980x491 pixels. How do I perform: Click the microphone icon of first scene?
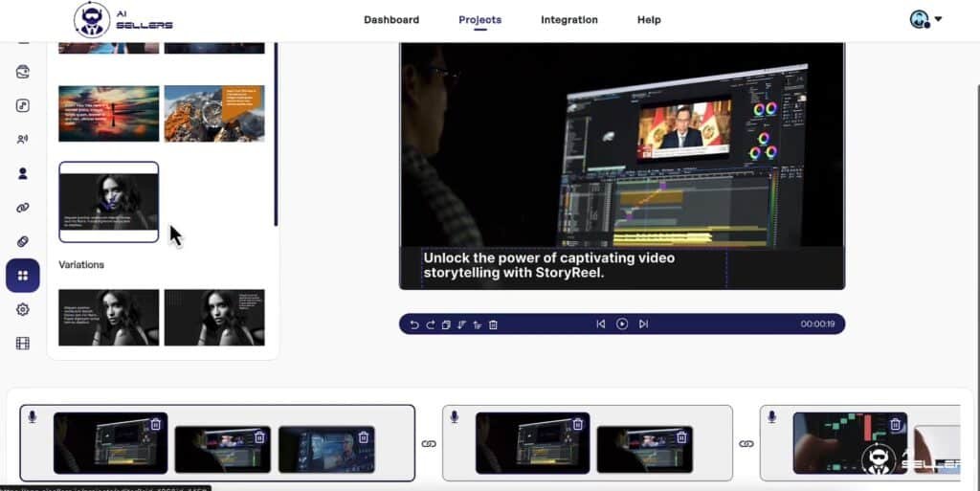(33, 416)
